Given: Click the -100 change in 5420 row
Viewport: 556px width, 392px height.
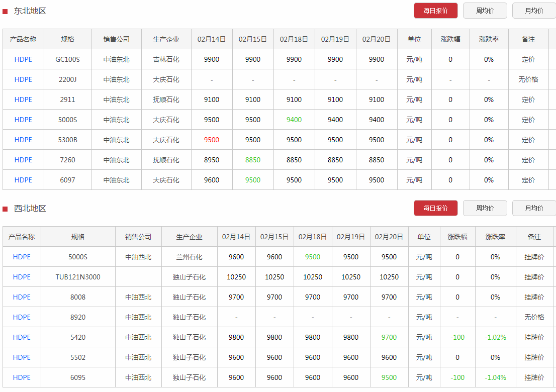Looking at the screenshot, I should [457, 337].
